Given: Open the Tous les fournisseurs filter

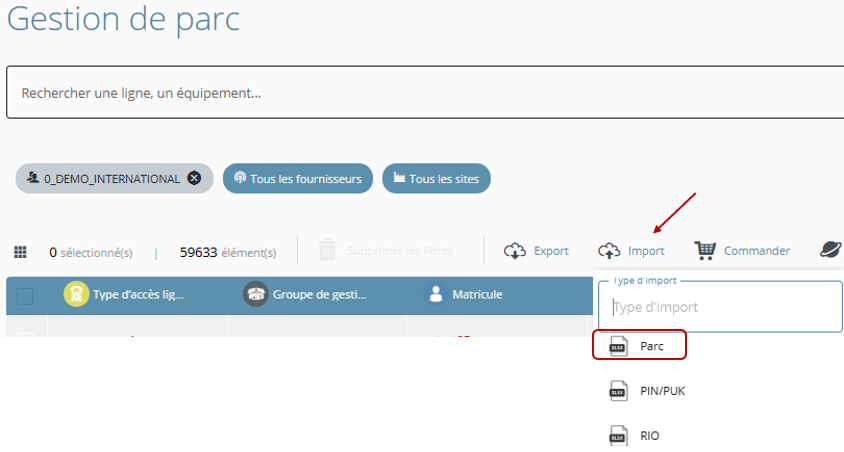Looking at the screenshot, I should pyautogui.click(x=298, y=179).
